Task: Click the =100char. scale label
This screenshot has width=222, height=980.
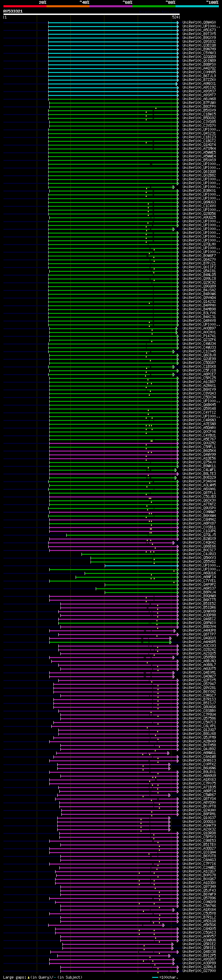Action: tap(168, 977)
